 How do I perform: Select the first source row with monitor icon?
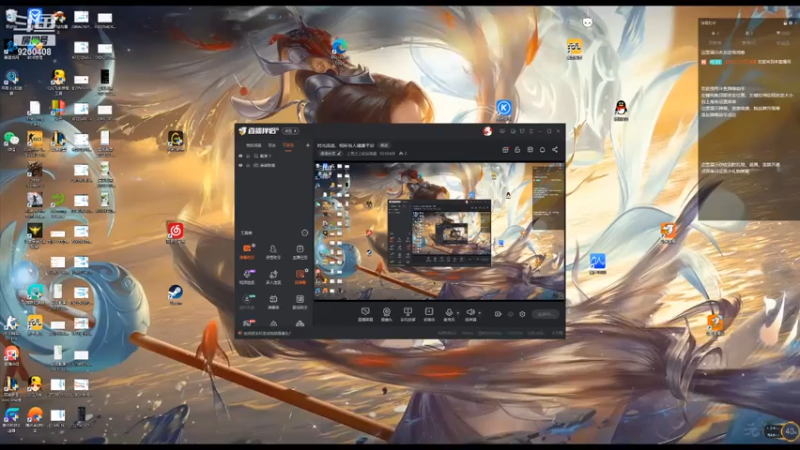(x=273, y=156)
